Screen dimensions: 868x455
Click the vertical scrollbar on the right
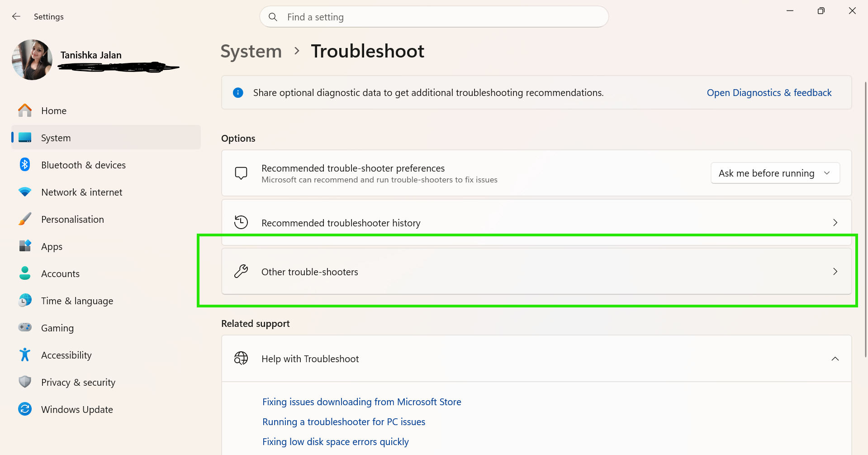click(866, 220)
